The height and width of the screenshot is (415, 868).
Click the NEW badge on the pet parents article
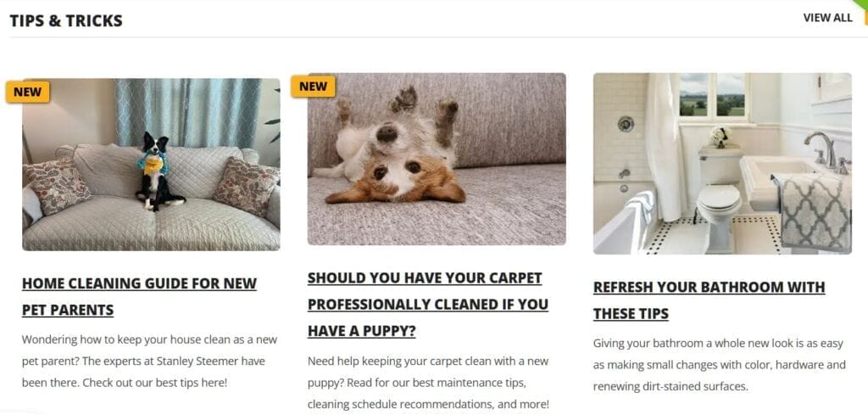point(28,92)
